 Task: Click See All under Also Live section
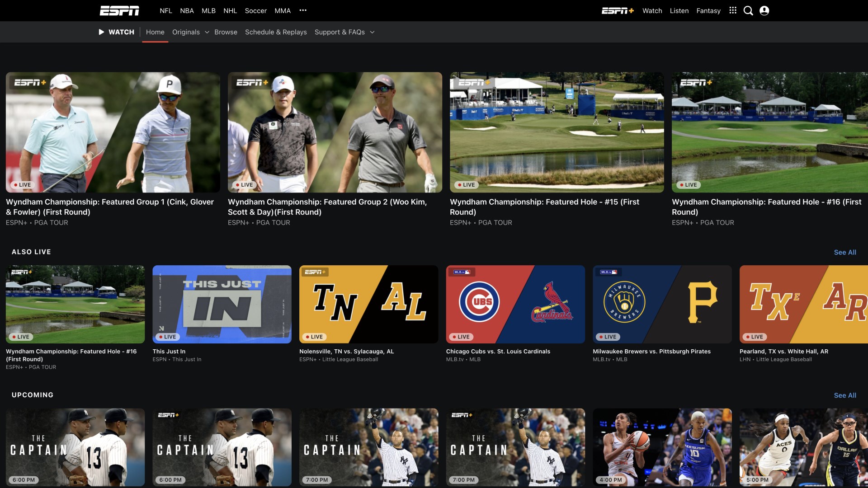tap(845, 252)
